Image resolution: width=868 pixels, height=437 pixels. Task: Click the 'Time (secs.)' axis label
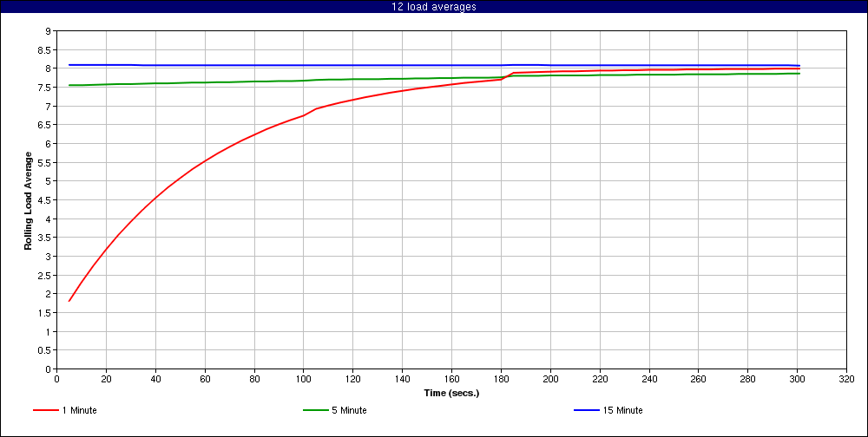451,394
